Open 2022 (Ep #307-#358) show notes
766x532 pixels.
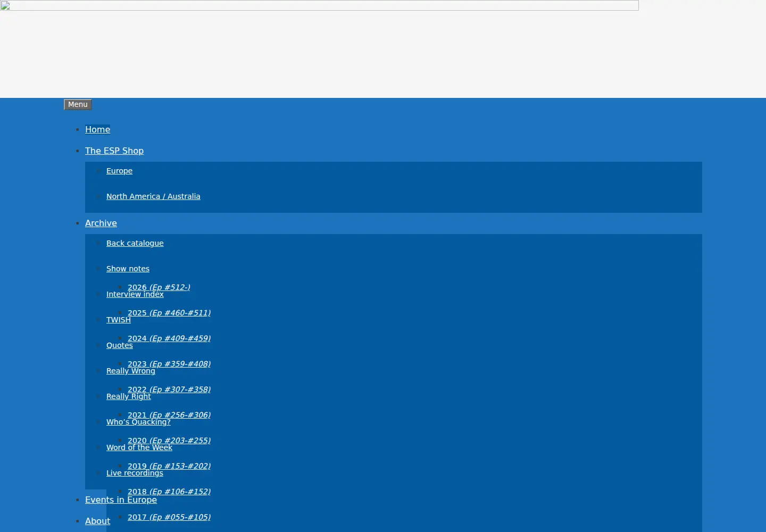point(169,389)
